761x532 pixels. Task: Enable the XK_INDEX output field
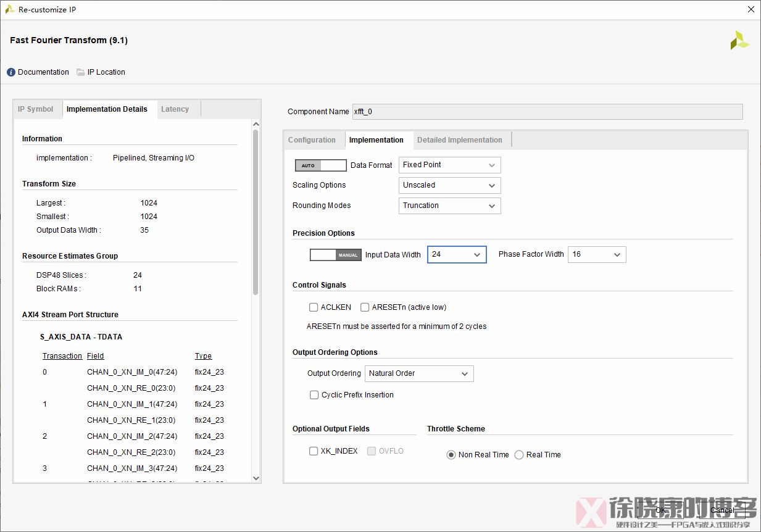pos(314,451)
